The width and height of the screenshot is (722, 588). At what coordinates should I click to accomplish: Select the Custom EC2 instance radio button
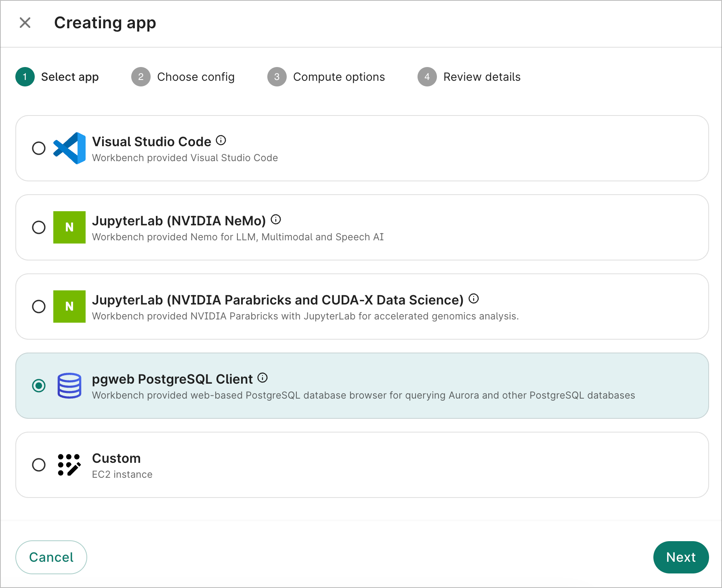point(39,465)
